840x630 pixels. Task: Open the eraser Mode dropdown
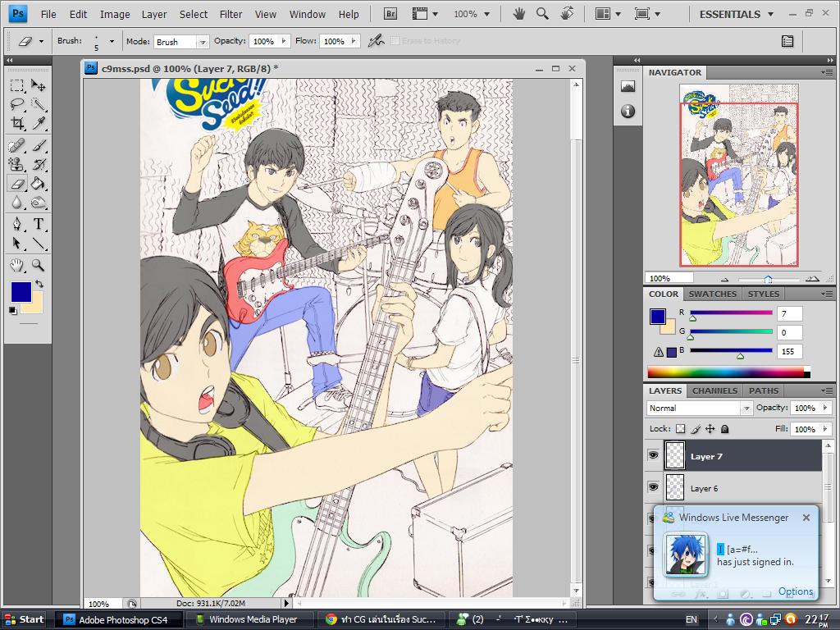coord(180,41)
